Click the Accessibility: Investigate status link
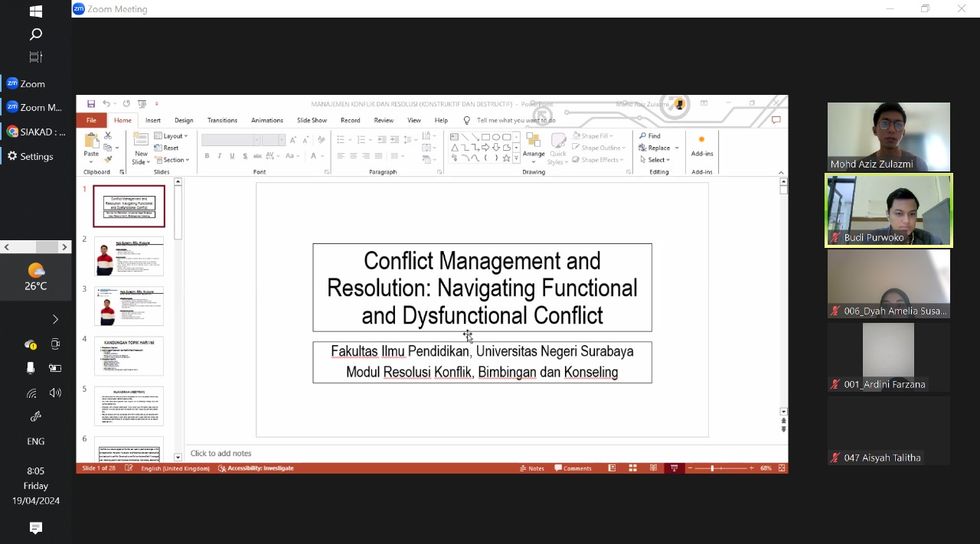This screenshot has width=980, height=544. [256, 468]
